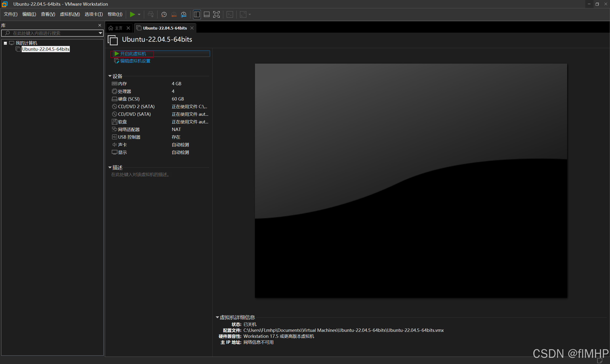Viewport: 610px width, 364px height.
Task: Click the library search input field
Action: point(49,33)
